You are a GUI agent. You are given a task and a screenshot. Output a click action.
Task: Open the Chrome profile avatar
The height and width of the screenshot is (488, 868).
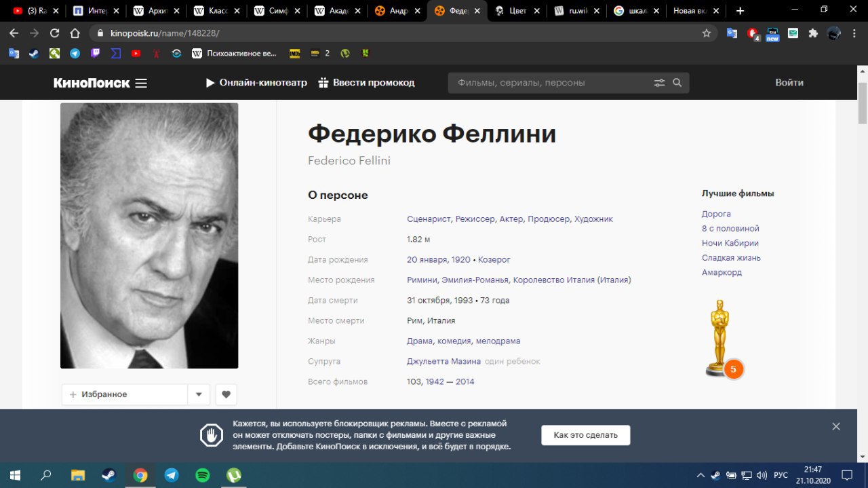pyautogui.click(x=834, y=33)
